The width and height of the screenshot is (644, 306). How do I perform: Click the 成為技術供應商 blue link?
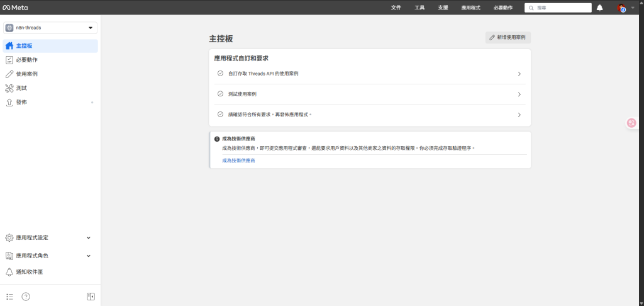pos(238,161)
